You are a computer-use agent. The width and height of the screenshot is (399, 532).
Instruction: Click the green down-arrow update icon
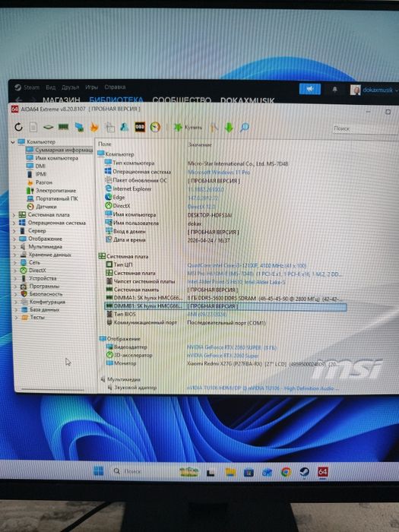point(229,128)
